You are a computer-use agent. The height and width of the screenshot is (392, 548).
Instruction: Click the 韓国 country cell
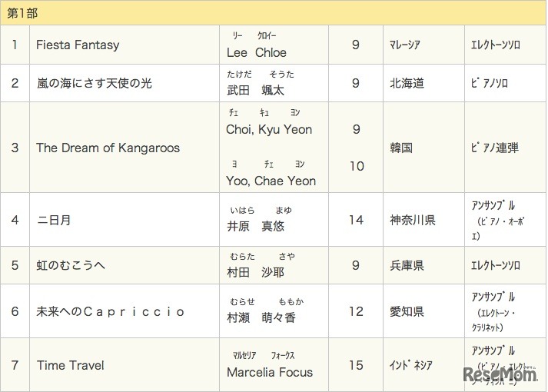click(401, 148)
